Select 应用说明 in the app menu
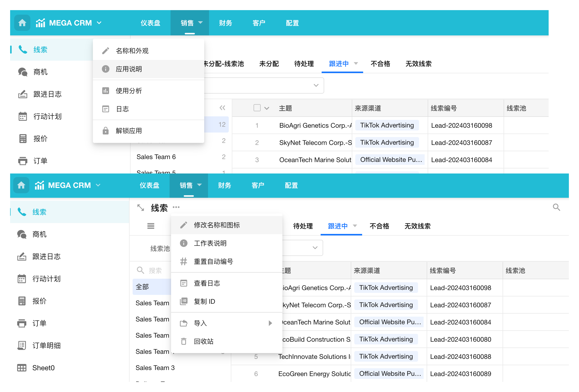 point(129,69)
